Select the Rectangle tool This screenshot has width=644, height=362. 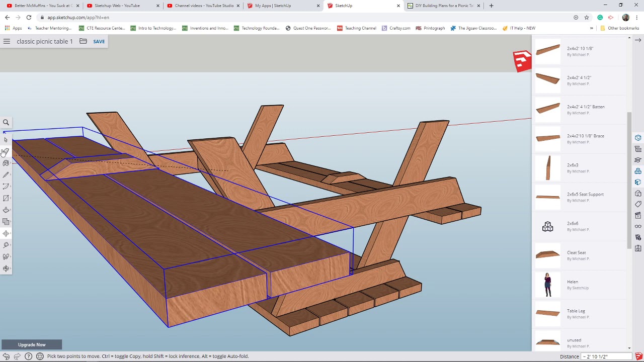pos(6,198)
